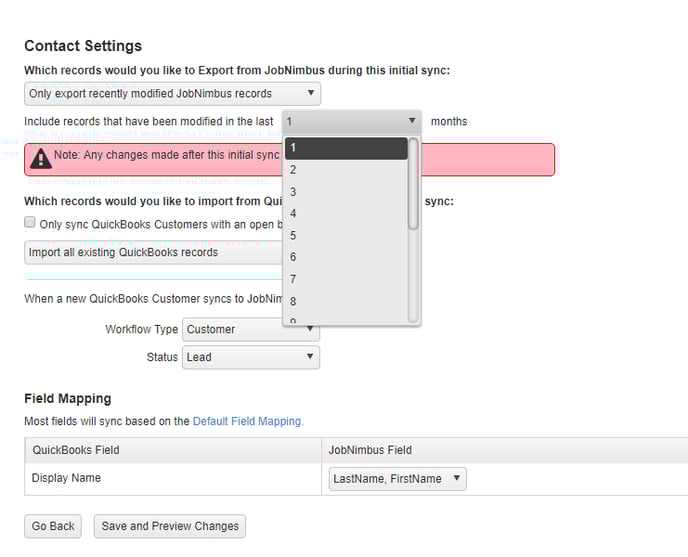
Task: Select 2 months from list
Action: tap(346, 170)
